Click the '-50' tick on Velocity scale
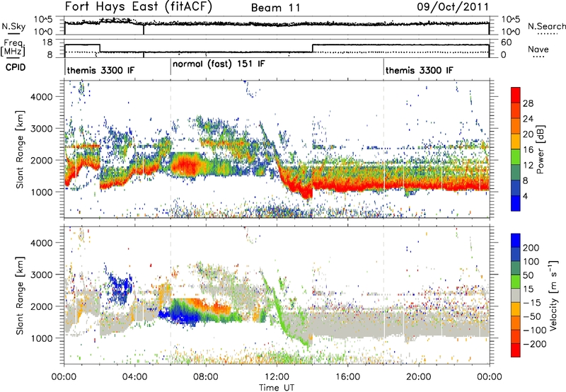Viewport: 566px width, 392px height. tap(532, 316)
